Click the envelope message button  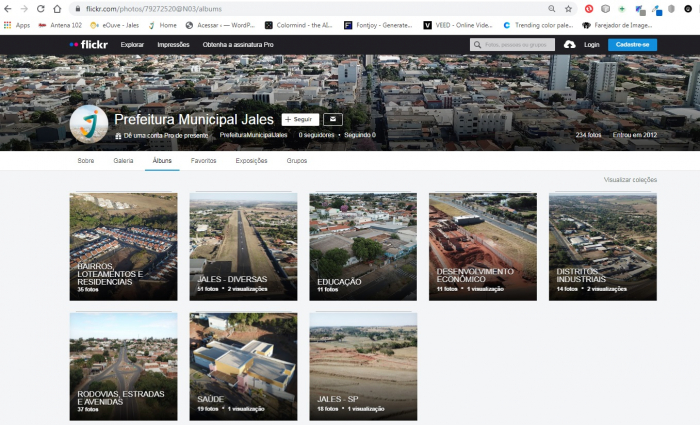pos(333,119)
